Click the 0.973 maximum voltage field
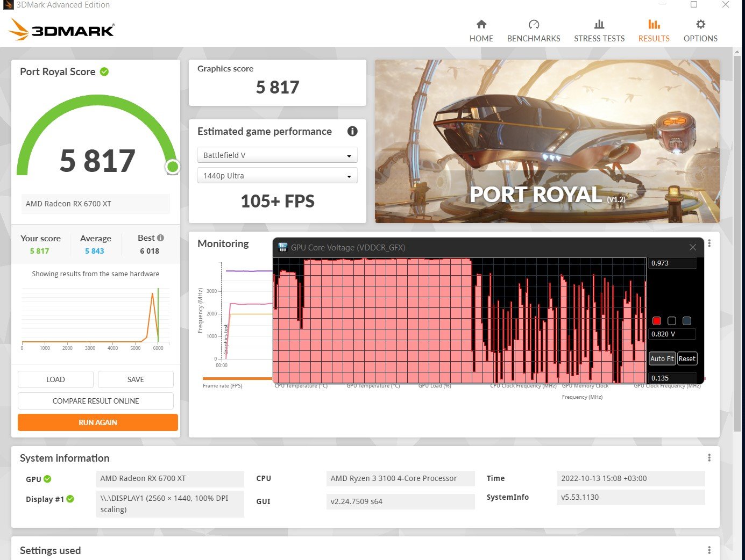The height and width of the screenshot is (560, 745). [x=672, y=263]
